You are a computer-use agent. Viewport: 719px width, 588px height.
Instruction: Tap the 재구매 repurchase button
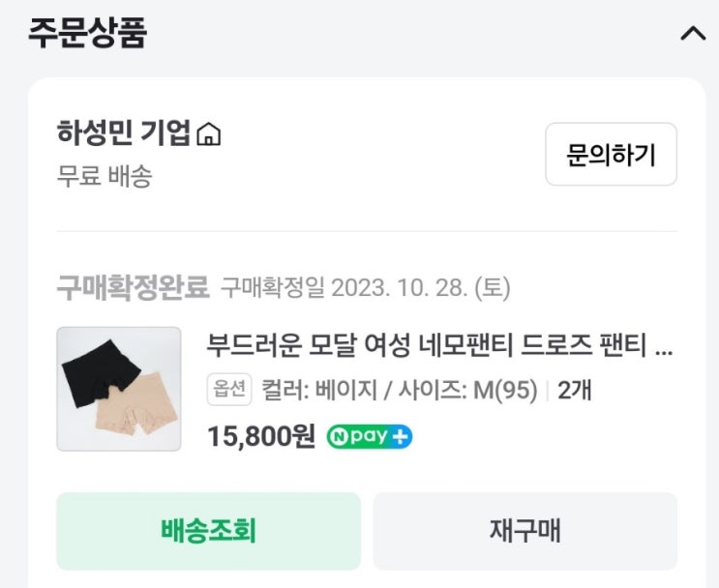point(524,531)
